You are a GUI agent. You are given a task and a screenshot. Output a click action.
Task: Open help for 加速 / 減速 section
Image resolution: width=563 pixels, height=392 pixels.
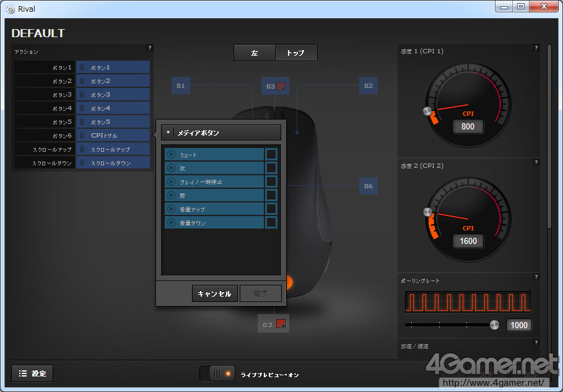click(x=536, y=342)
